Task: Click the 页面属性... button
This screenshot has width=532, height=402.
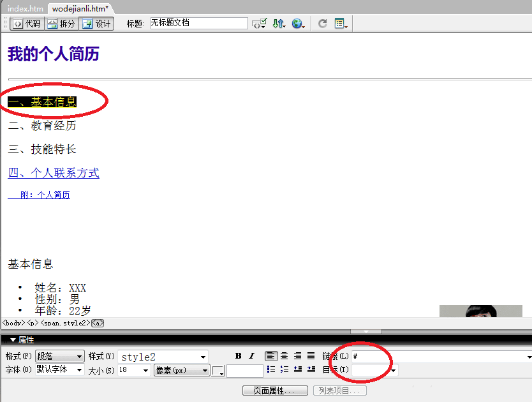Action: [275, 391]
